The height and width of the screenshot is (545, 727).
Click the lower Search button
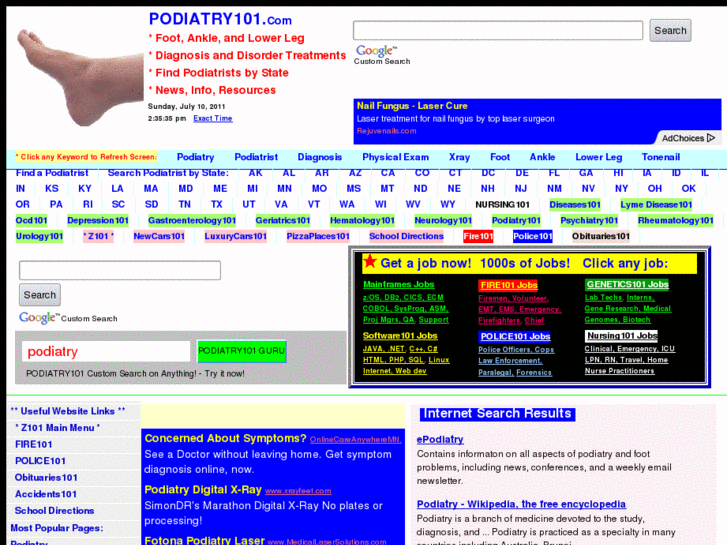40,295
